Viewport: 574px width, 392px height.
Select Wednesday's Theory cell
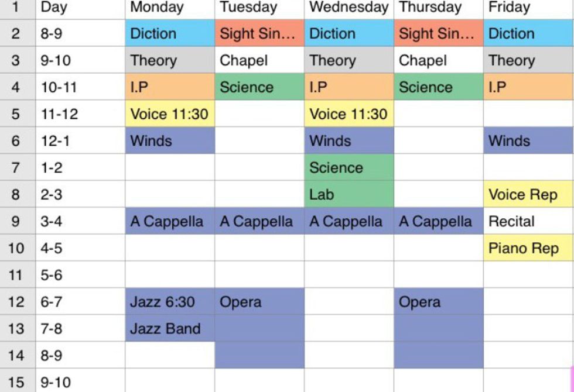pyautogui.click(x=349, y=60)
